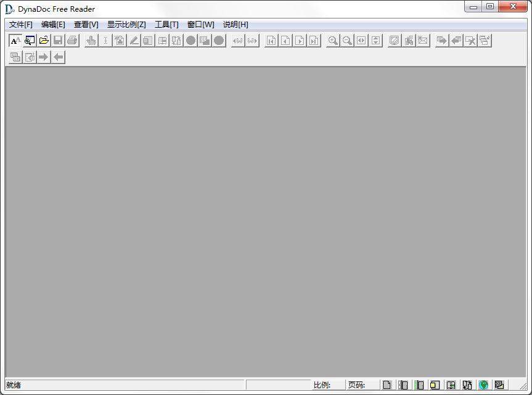
Task: Open the 编辑[E] menu
Action: (x=53, y=25)
